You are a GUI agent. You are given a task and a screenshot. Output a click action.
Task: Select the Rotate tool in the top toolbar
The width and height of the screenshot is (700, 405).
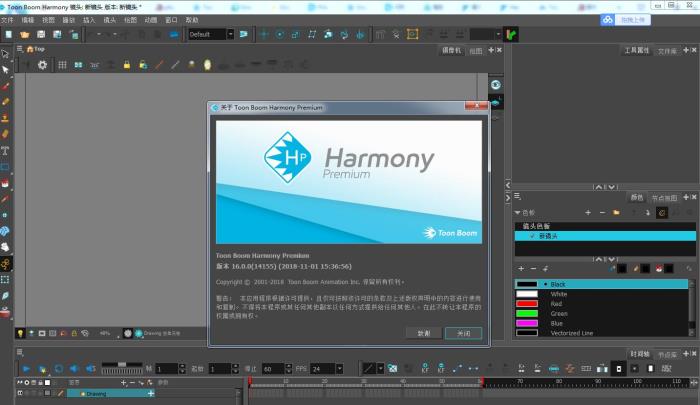click(280, 34)
